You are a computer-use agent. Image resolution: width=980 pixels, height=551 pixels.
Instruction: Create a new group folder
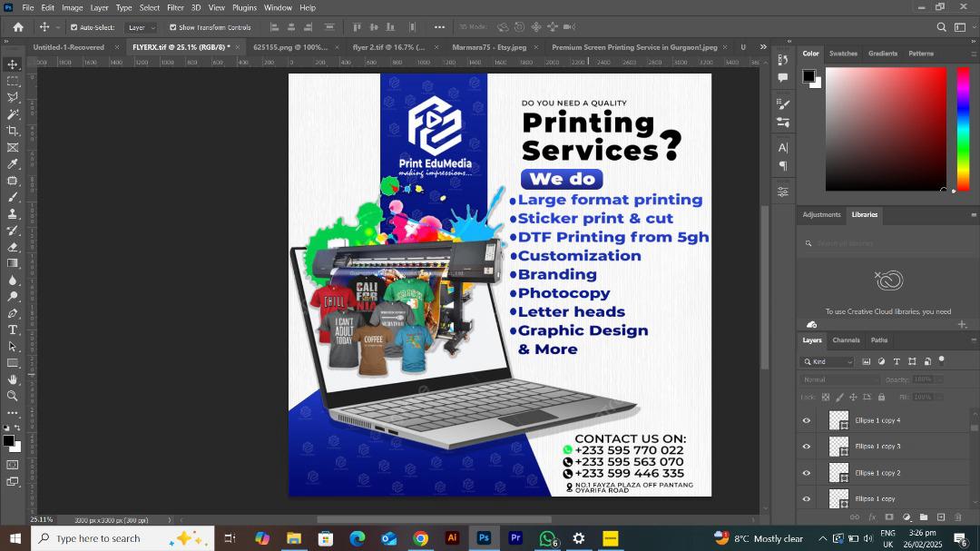click(x=924, y=517)
